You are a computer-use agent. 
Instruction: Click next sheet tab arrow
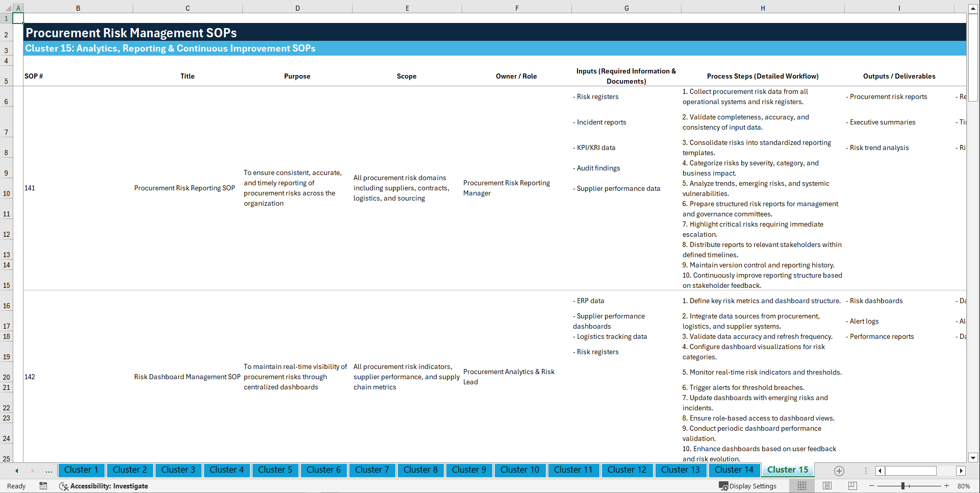click(x=33, y=471)
